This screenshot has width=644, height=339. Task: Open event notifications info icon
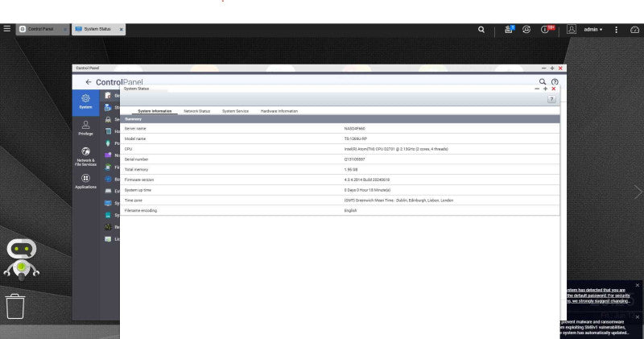pos(547,29)
